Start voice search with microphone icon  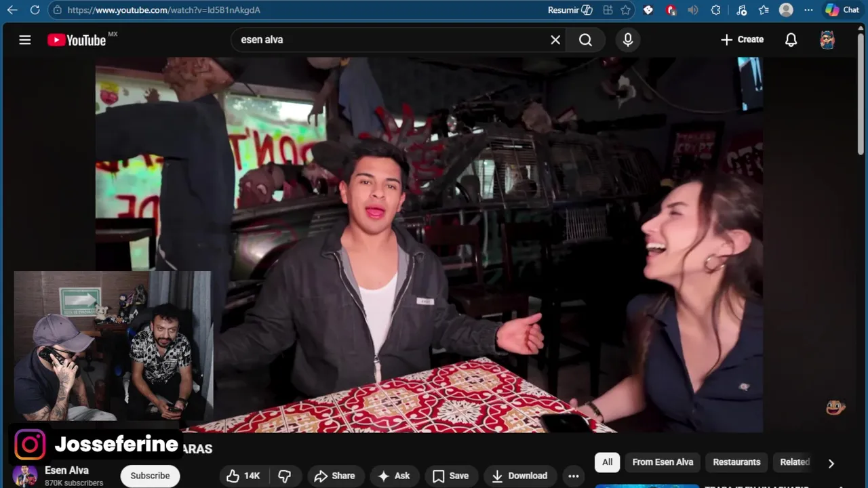coord(628,40)
